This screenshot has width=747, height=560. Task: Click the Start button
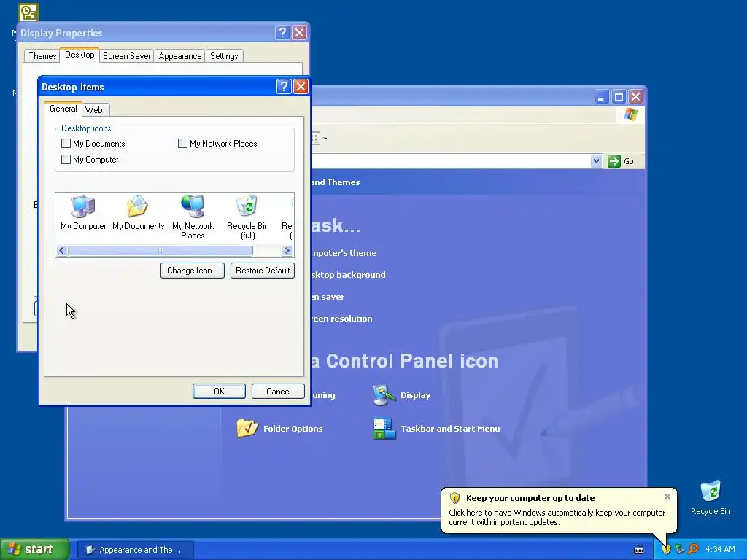tap(34, 550)
